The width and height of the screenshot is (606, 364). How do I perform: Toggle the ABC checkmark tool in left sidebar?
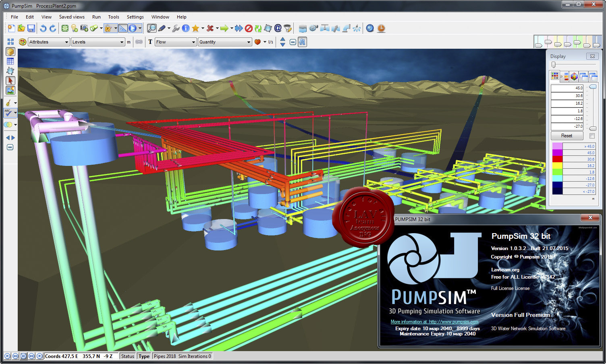click(8, 113)
